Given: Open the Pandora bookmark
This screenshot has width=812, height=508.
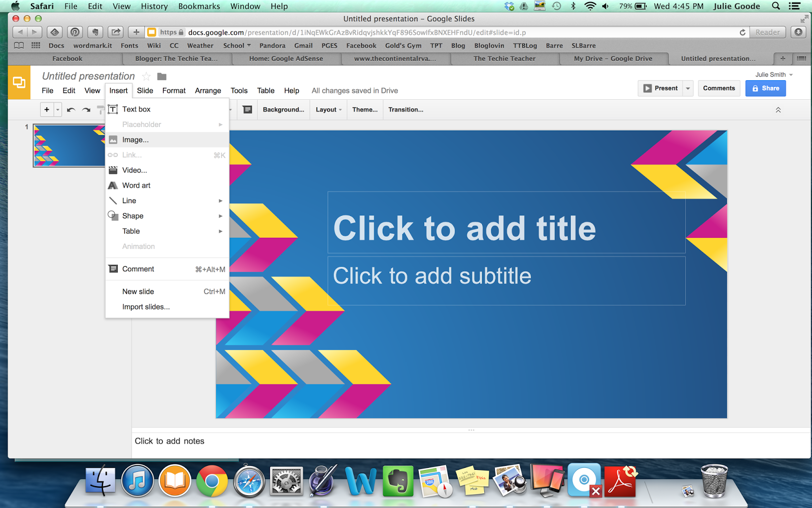Looking at the screenshot, I should pos(273,46).
